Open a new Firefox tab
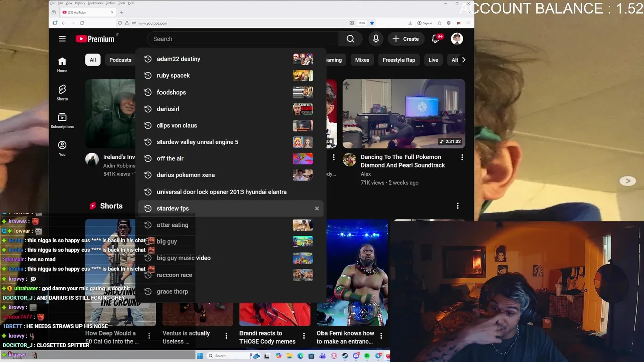The image size is (644, 362). (x=121, y=12)
